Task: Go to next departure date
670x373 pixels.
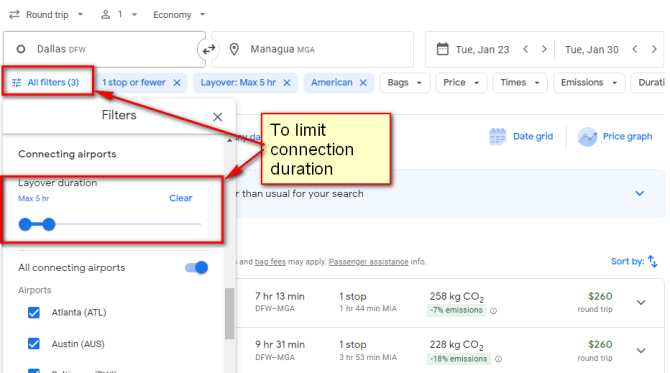Action: pos(544,49)
